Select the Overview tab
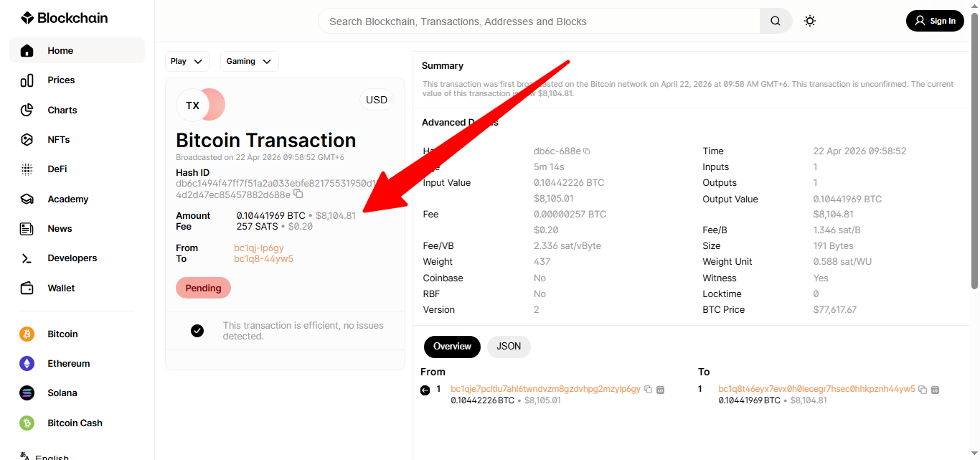This screenshot has height=460, width=980. coord(452,346)
